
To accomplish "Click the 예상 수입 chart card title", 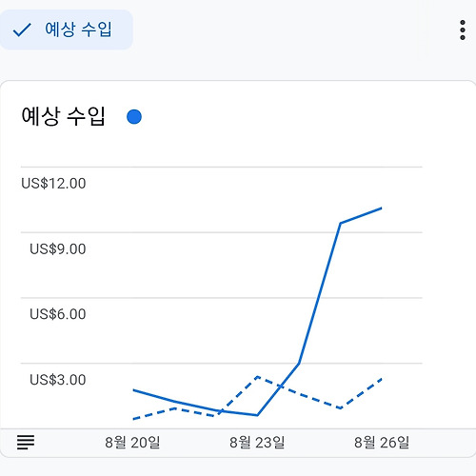I will pyautogui.click(x=63, y=116).
